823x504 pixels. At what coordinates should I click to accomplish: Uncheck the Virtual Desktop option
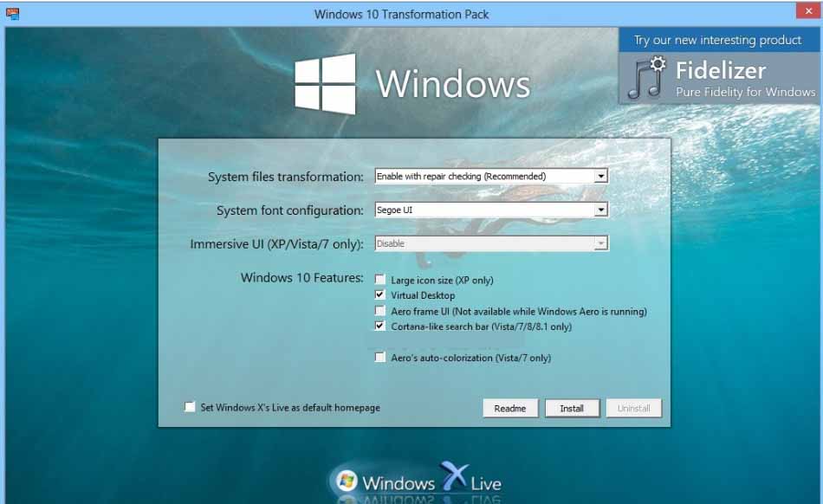(380, 294)
